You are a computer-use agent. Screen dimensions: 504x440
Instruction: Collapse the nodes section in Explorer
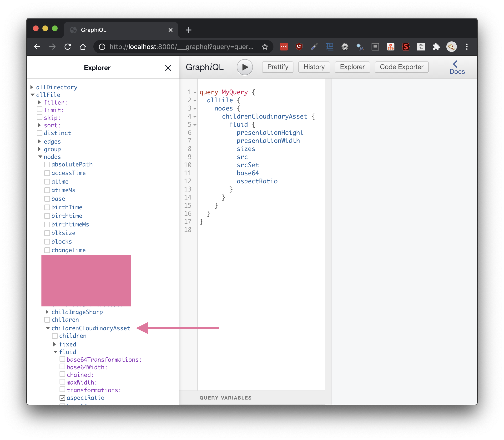40,157
